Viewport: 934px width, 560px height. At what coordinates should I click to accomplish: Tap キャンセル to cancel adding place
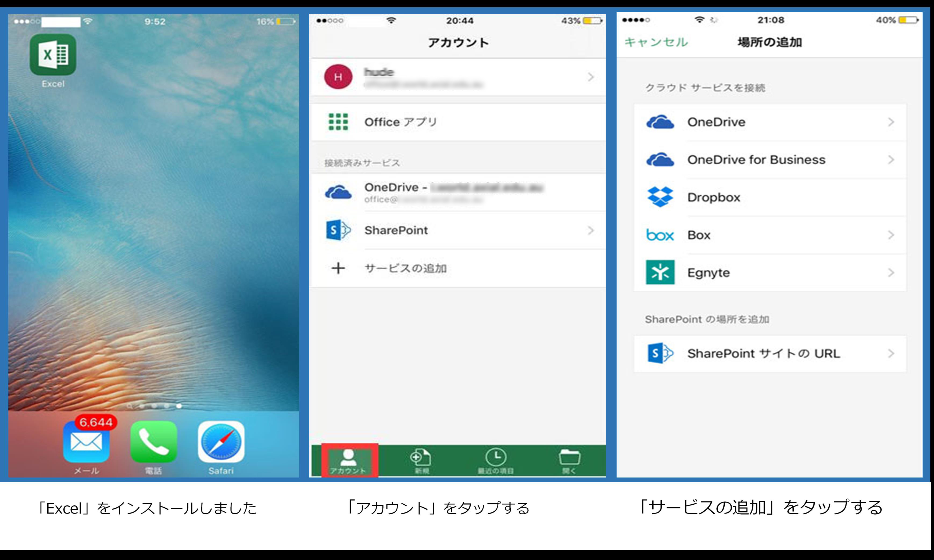point(656,42)
